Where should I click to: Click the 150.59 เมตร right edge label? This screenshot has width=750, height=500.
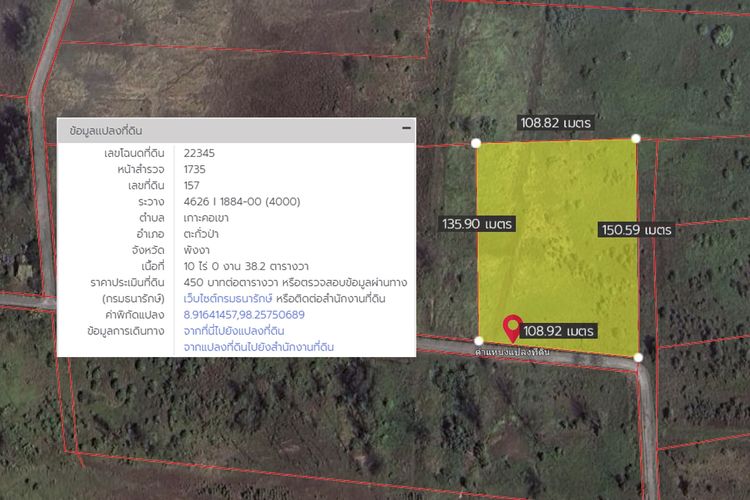[x=636, y=230]
